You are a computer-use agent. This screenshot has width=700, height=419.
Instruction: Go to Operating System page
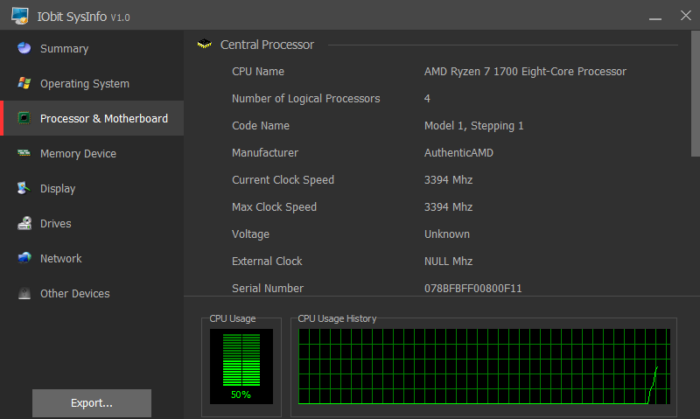[92, 83]
